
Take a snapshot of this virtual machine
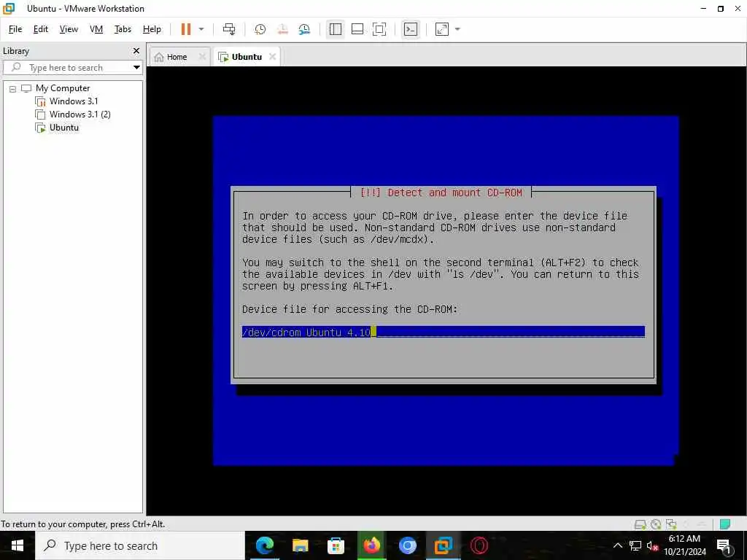point(260,29)
